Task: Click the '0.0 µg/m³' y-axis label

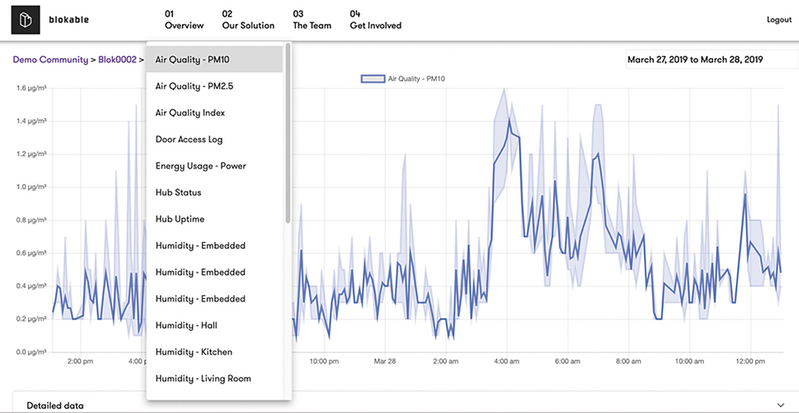Action: click(32, 352)
